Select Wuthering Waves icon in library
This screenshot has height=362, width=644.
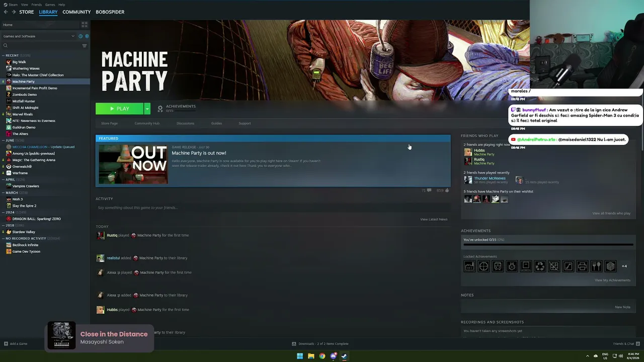click(x=9, y=68)
